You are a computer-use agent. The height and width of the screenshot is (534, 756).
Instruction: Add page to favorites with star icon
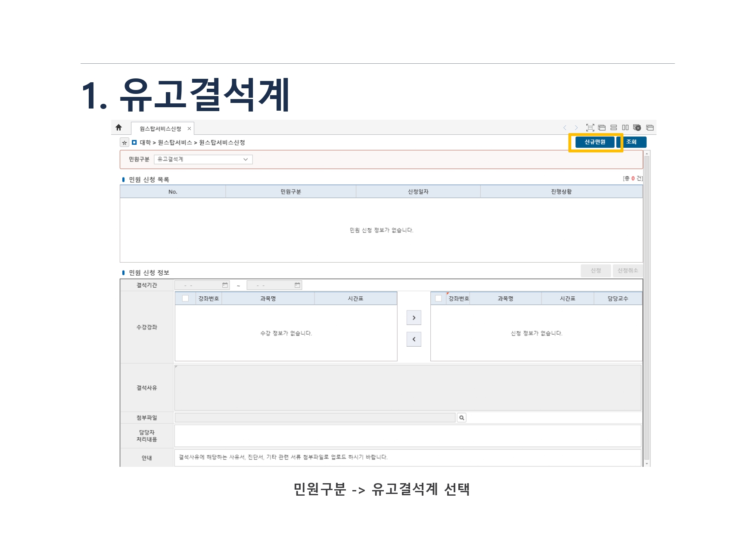(x=124, y=143)
